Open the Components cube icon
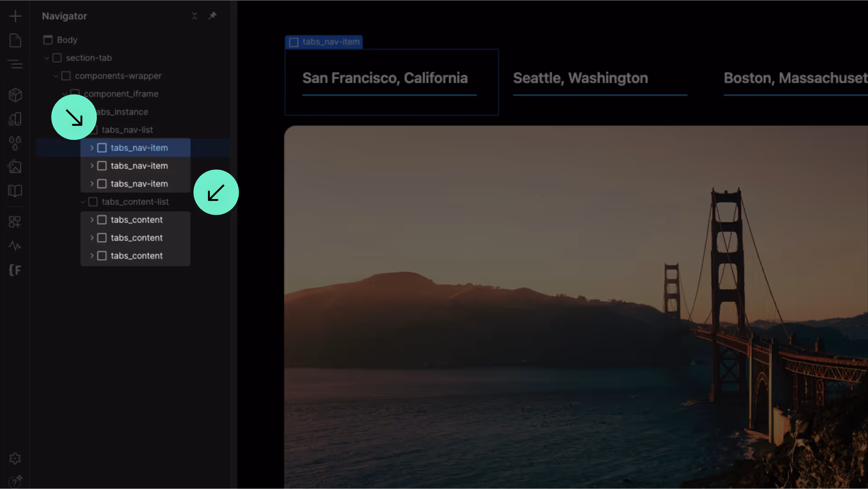 coord(15,95)
